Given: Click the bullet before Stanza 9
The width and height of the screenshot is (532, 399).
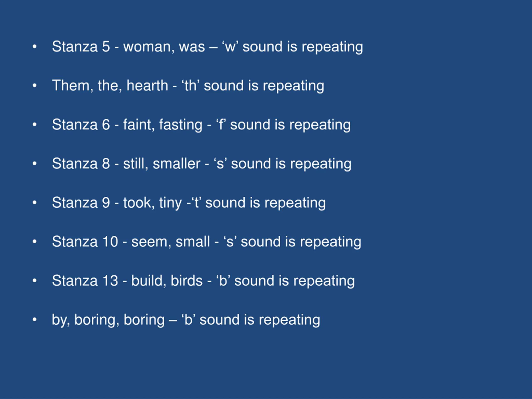Looking at the screenshot, I should tap(35, 202).
